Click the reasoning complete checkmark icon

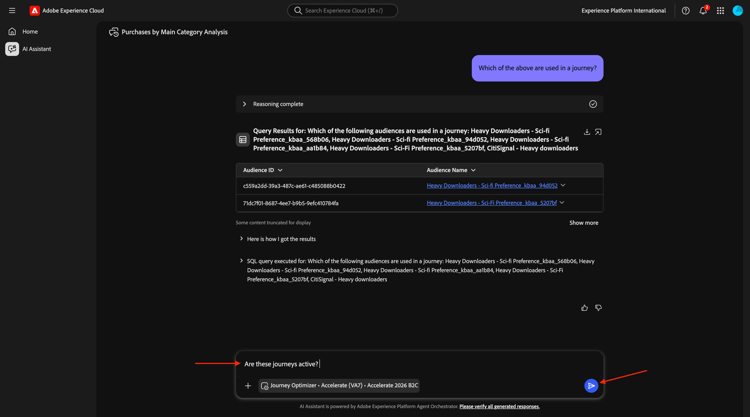pos(593,104)
